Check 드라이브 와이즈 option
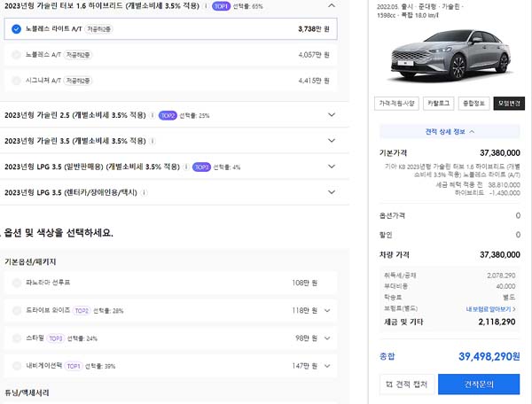532x404 pixels. tap(16, 310)
